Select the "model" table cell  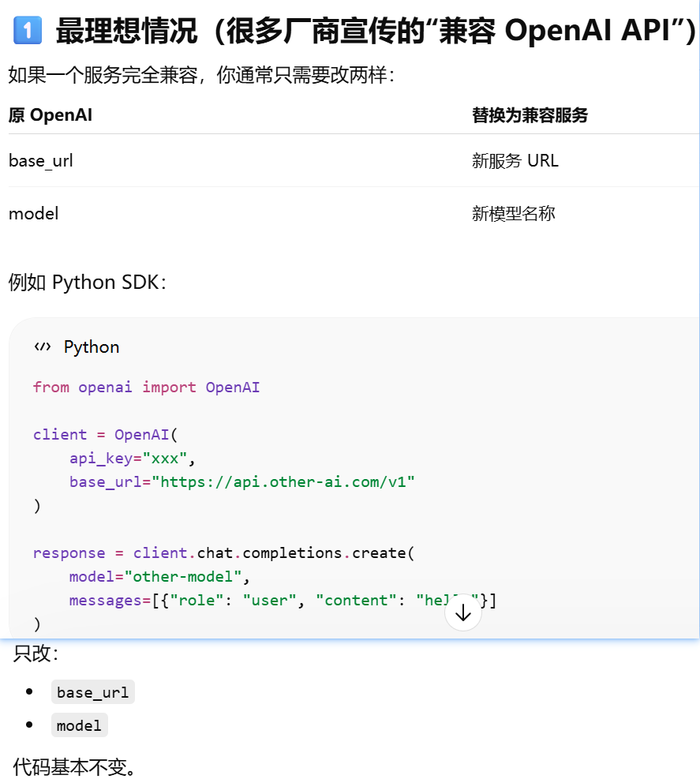point(34,214)
